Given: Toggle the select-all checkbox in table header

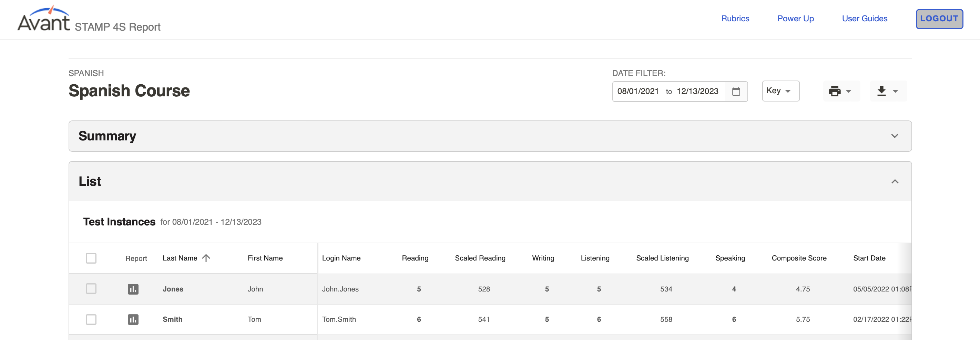Looking at the screenshot, I should click(91, 258).
